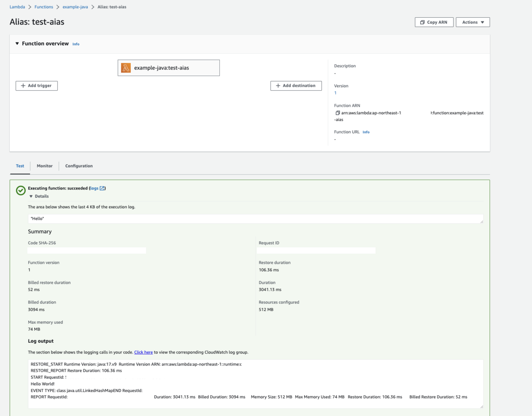Click the green success checkmark icon
532x416 pixels.
(x=20, y=191)
